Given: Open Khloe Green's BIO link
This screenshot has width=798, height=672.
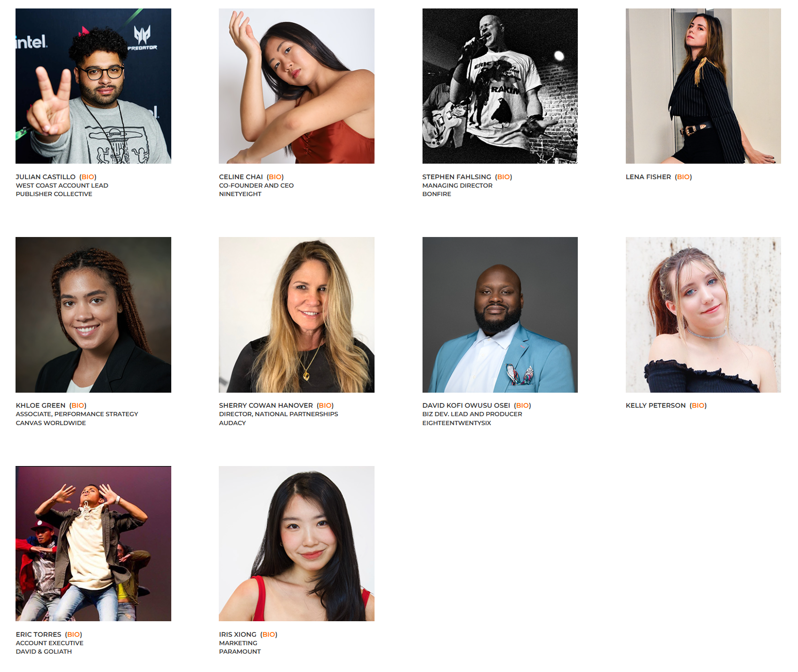Looking at the screenshot, I should point(78,405).
